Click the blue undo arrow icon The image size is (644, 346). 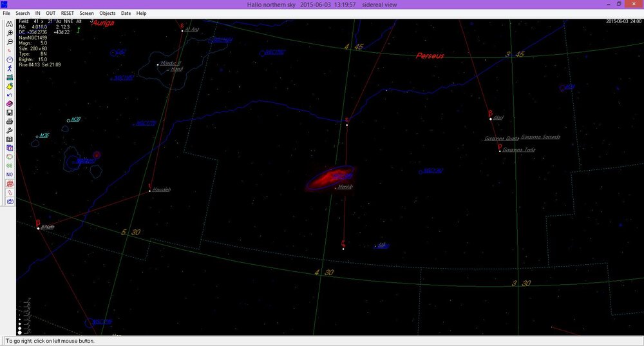click(x=10, y=95)
